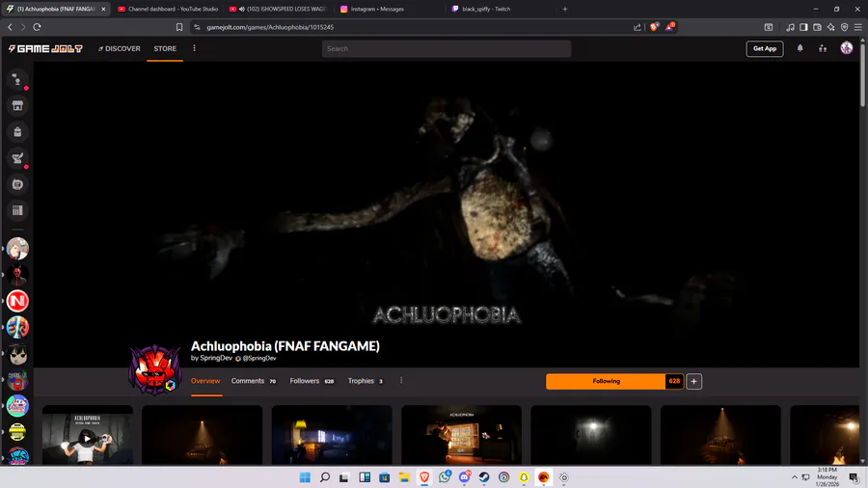Switch to the ISHOWSPEED YouTube browser tab
Screen dimensions: 868x488
point(278,9)
